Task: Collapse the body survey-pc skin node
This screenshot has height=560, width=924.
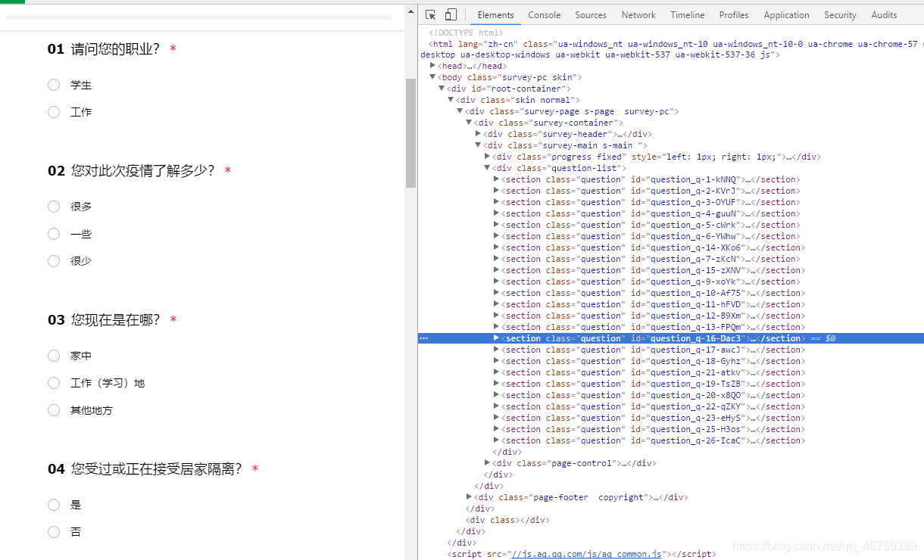Action: [432, 77]
